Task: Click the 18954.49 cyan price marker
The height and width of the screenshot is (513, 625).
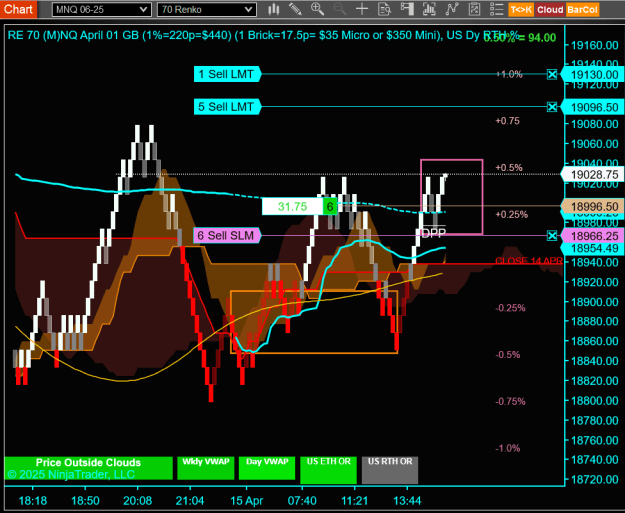Action: pos(594,249)
